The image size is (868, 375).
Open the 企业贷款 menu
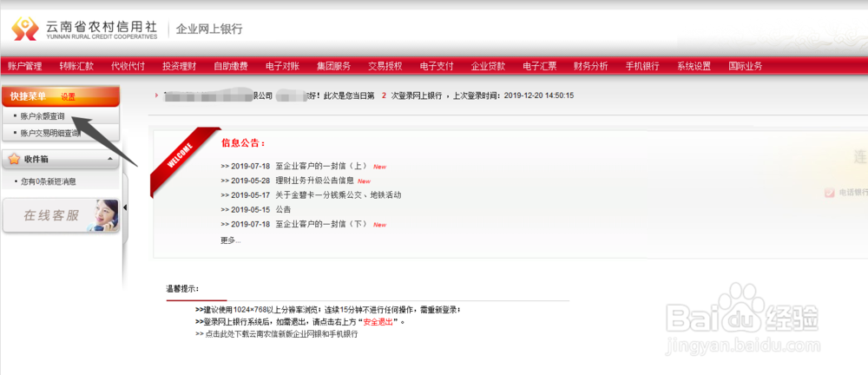[488, 67]
